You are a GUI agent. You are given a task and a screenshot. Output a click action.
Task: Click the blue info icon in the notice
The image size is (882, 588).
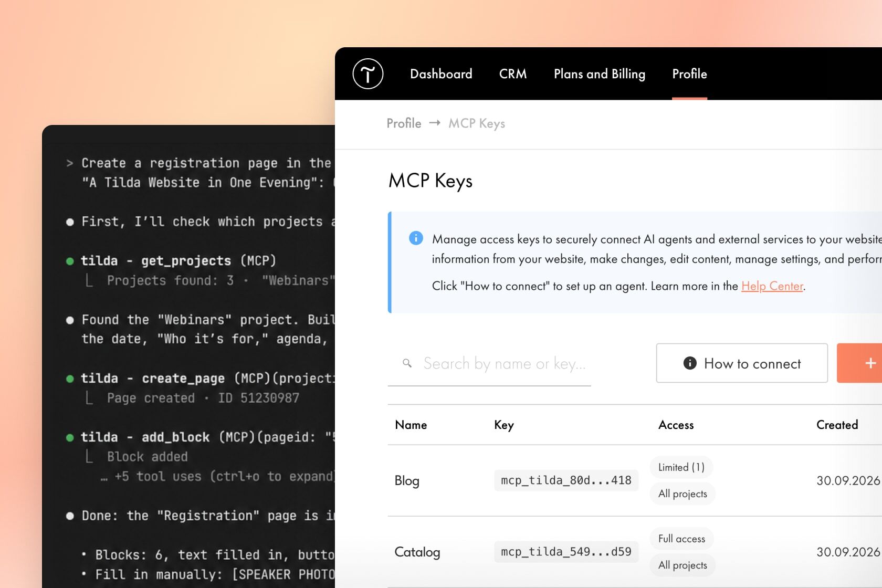(x=416, y=238)
